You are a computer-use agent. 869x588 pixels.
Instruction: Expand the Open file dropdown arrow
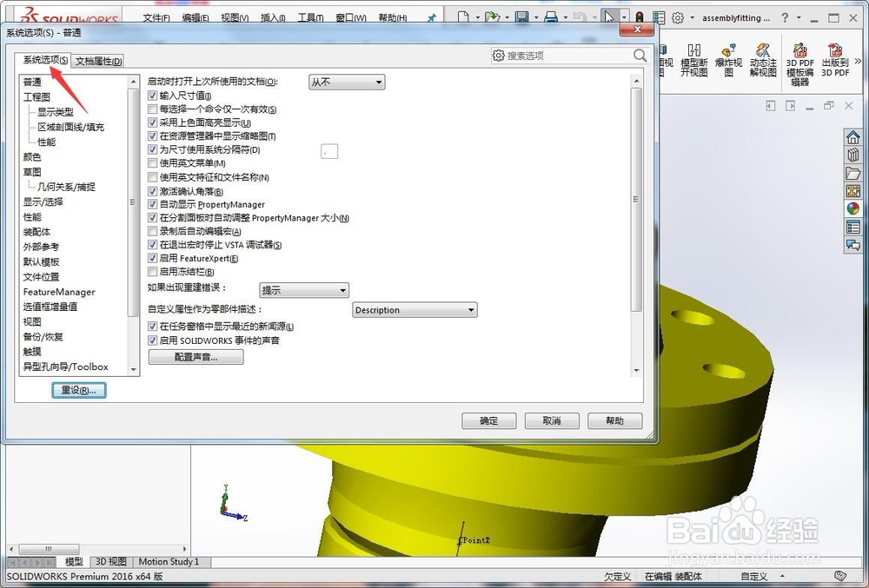[507, 17]
